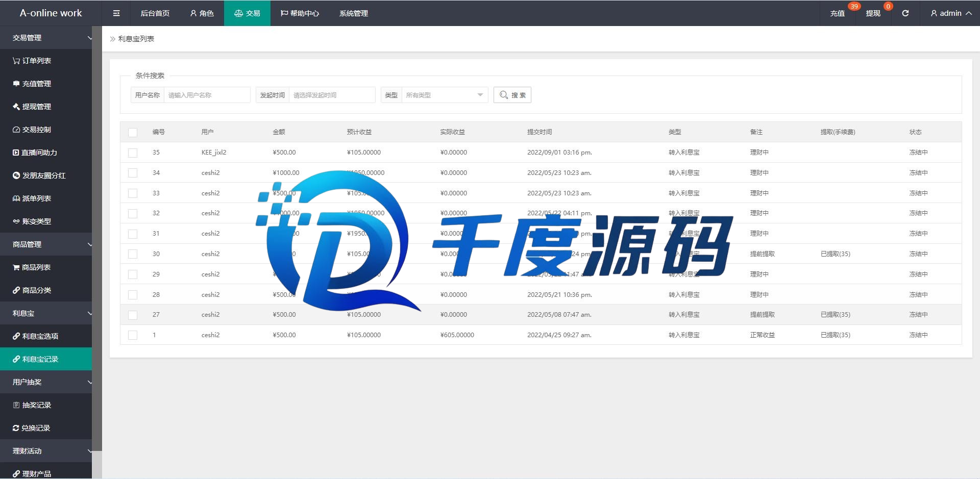The image size is (980, 479).
Task: Collapse the 商品管理 sidebar group
Action: [46, 244]
